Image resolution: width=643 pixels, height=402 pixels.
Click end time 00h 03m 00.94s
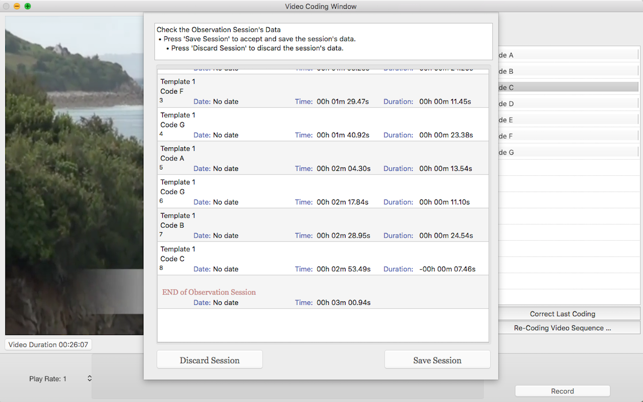pyautogui.click(x=343, y=303)
